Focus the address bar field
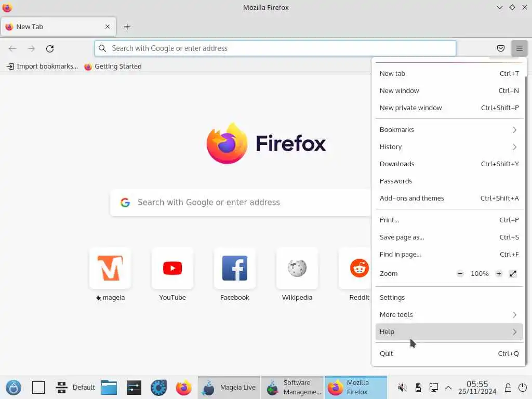 coord(275,48)
